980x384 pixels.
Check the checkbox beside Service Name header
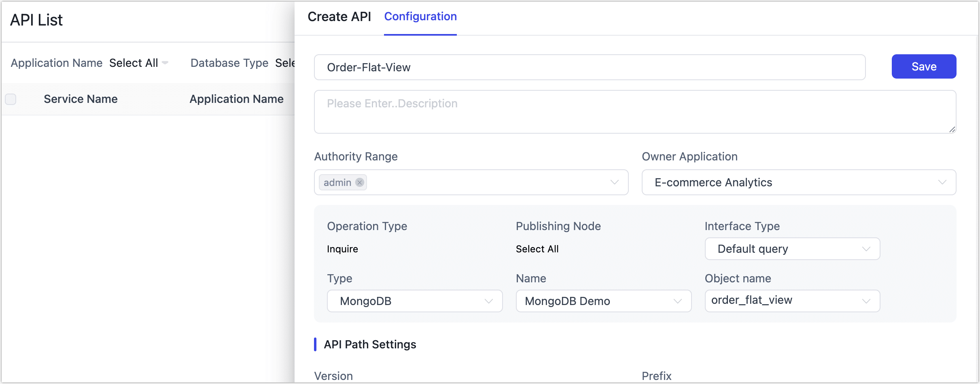[x=11, y=99]
